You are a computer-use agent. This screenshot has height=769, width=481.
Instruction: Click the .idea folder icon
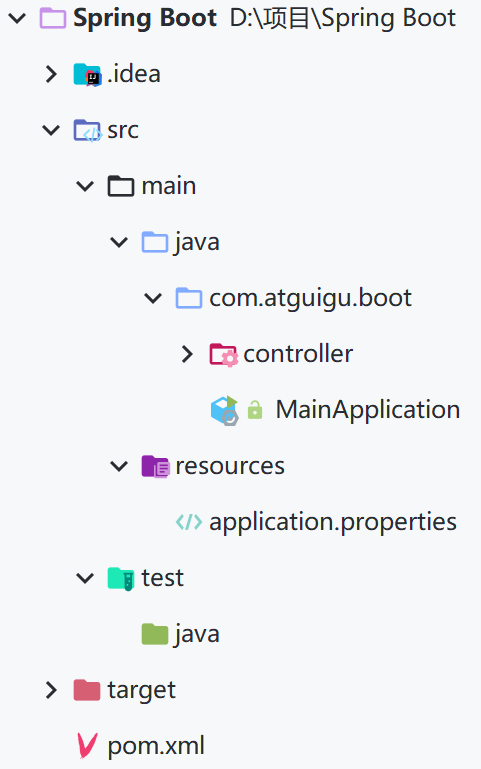[x=87, y=75]
